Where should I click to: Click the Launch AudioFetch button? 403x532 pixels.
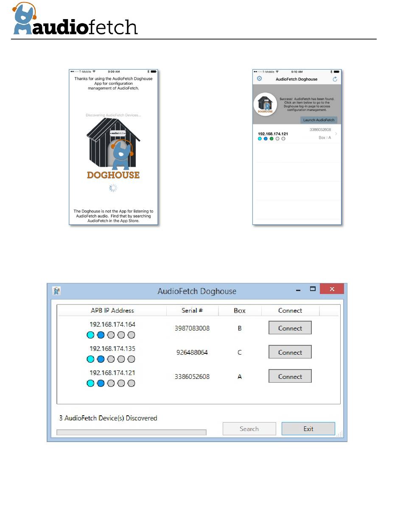tap(319, 120)
